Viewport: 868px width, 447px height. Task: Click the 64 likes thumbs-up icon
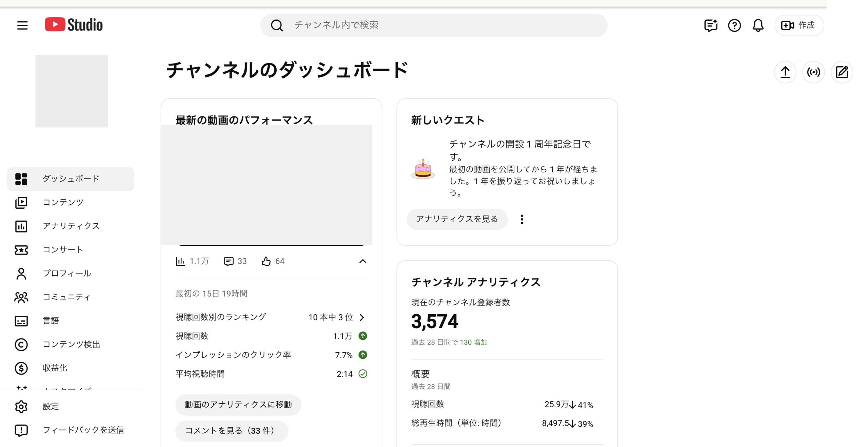coord(266,261)
